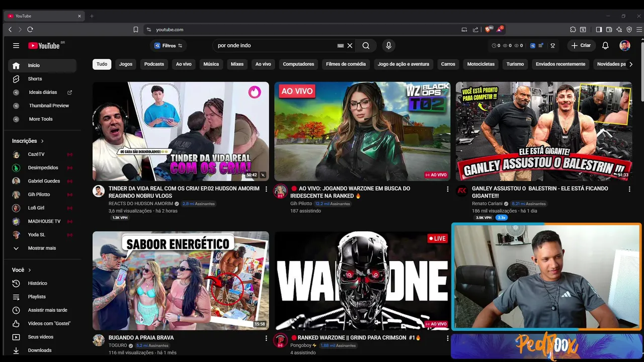
Task: Open the vidIQ list icon with blue dot
Action: tap(541, 46)
